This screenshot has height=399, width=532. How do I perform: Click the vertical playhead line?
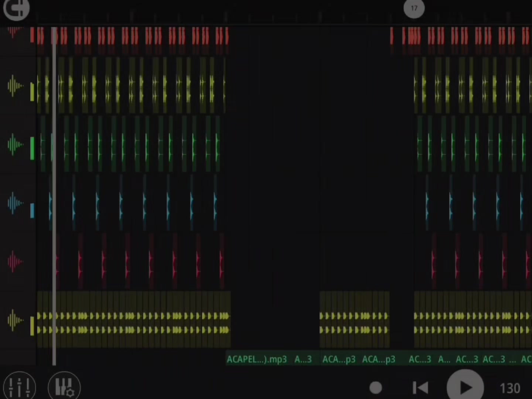click(x=54, y=196)
